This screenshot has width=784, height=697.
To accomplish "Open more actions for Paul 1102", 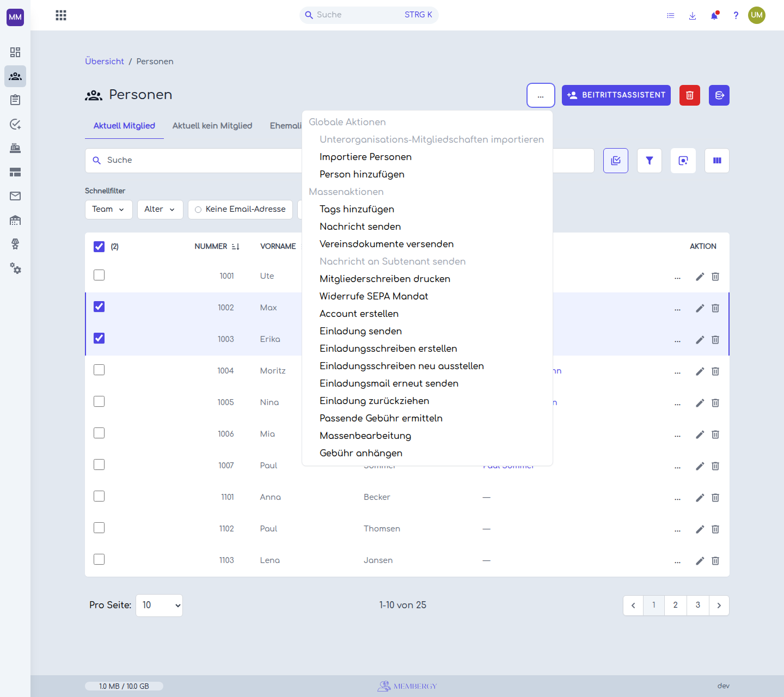I will pyautogui.click(x=677, y=529).
